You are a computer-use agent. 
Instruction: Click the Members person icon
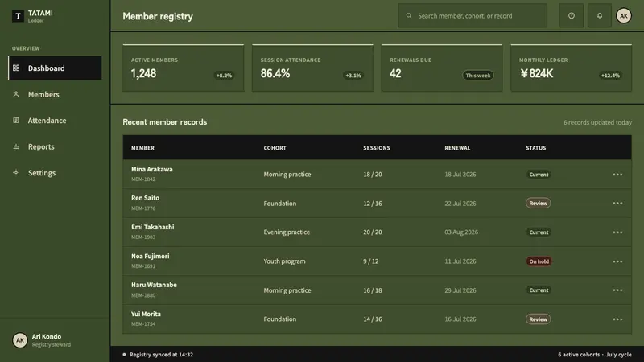pos(16,94)
